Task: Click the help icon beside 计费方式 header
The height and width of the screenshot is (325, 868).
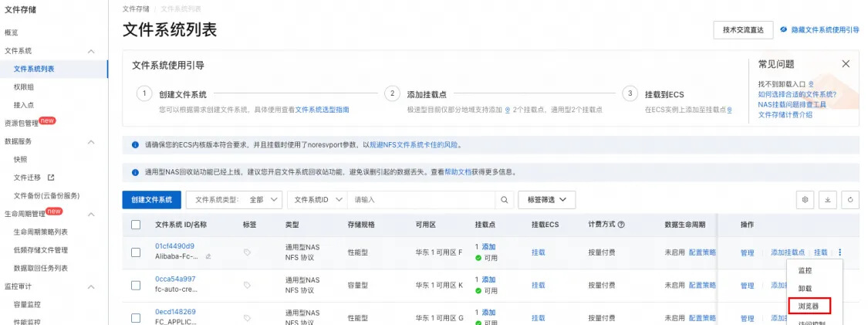Action: 621,225
